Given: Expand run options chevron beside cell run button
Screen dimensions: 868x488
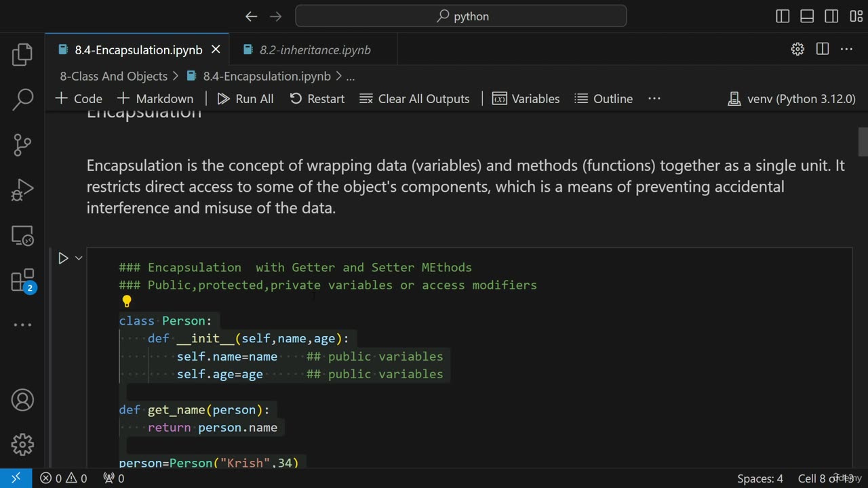Looking at the screenshot, I should tap(79, 258).
